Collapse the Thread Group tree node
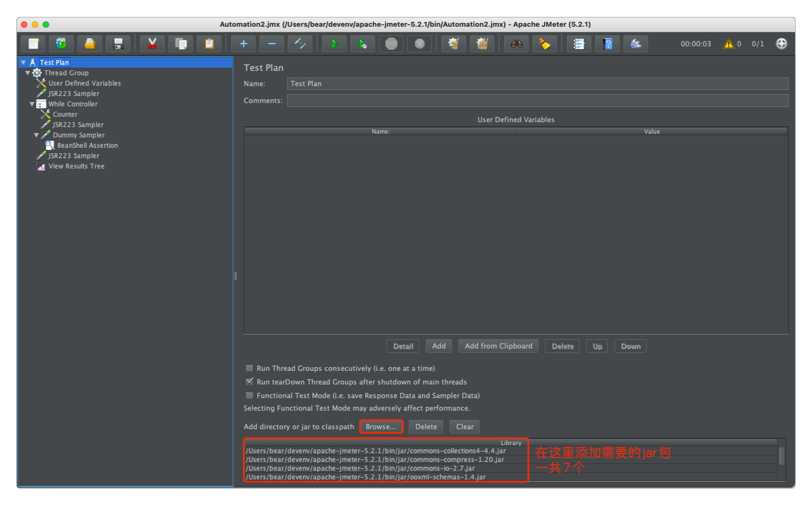This screenshot has height=505, width=812. pyautogui.click(x=28, y=73)
